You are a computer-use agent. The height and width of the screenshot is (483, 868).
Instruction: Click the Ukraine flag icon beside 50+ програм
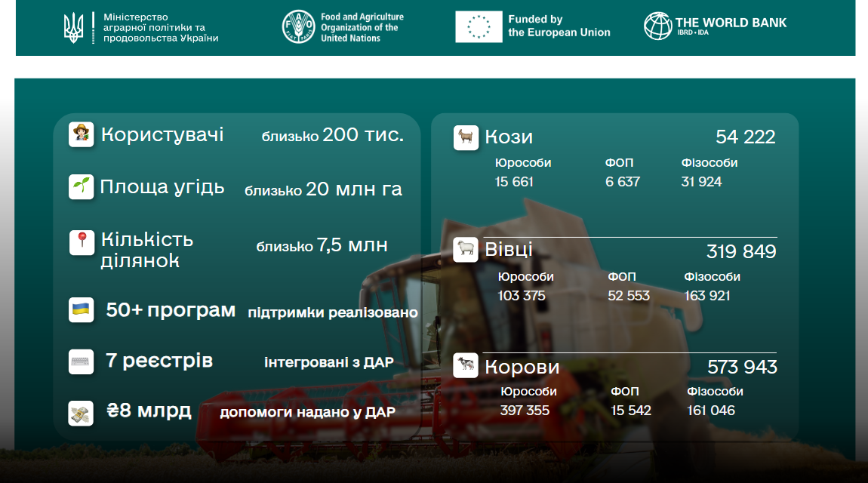coord(82,310)
